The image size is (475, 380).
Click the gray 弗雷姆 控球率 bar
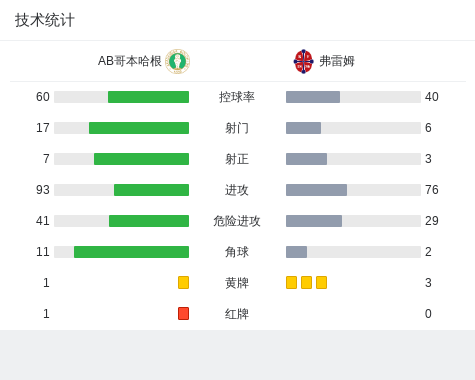313,97
